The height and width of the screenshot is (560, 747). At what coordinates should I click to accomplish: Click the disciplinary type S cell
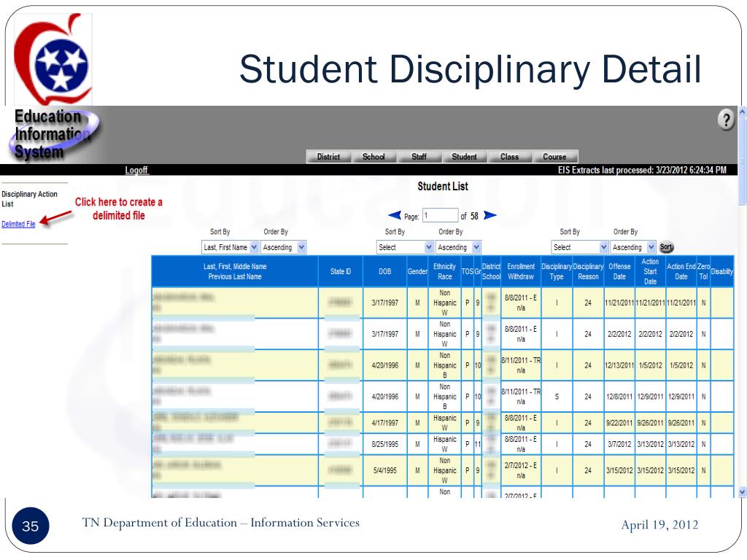tap(557, 397)
